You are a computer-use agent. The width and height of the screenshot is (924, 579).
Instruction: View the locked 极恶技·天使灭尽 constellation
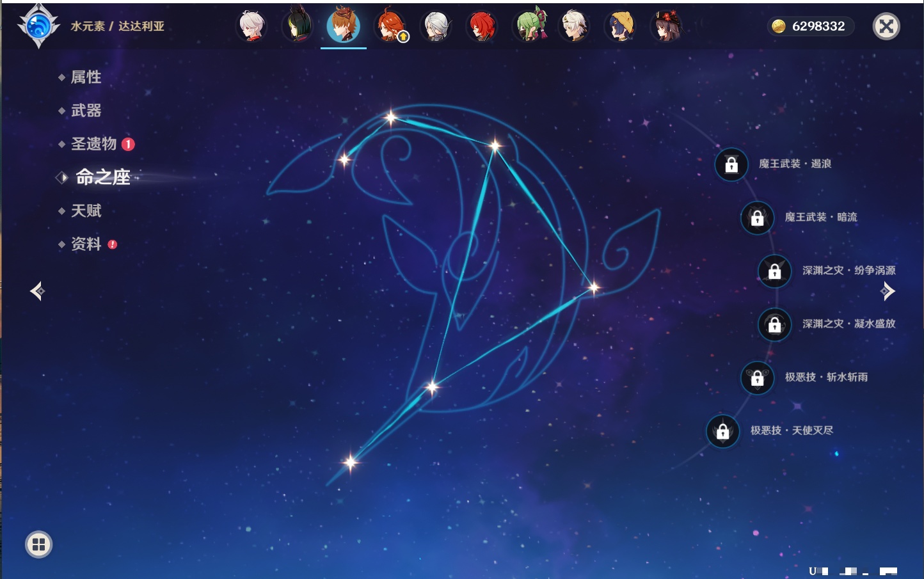tap(722, 431)
